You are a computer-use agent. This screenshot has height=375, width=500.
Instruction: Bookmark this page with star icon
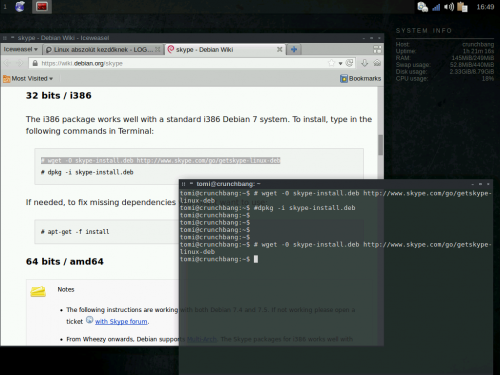click(331, 63)
